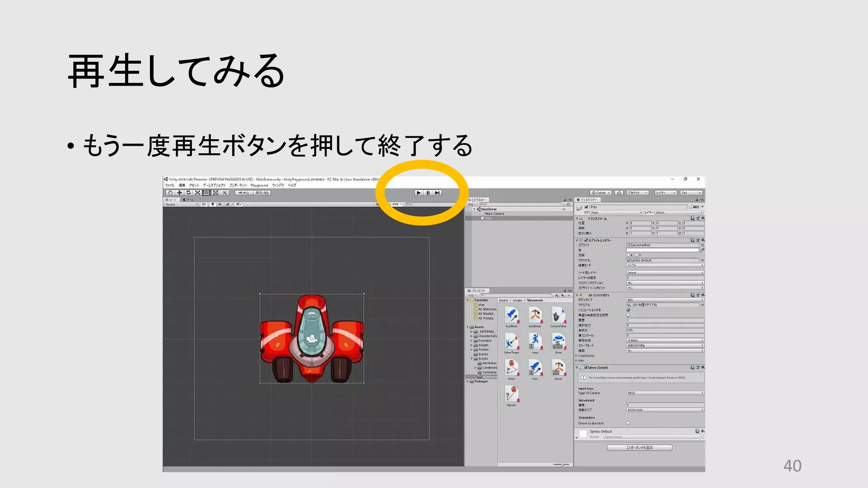Select Main Camera in Hierarchy
868x488 pixels.
tap(494, 214)
